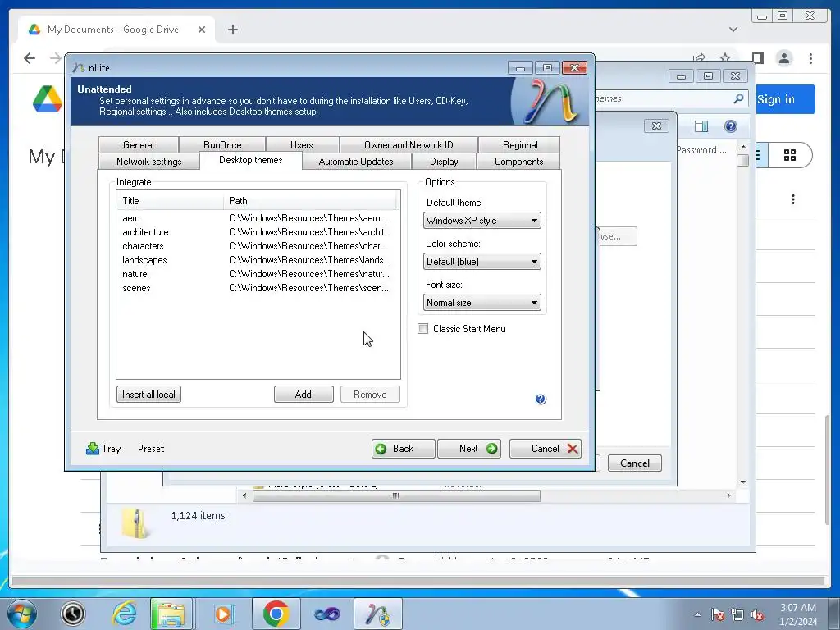Image resolution: width=840 pixels, height=630 pixels.
Task: Click the Insert all local button
Action: pos(148,395)
